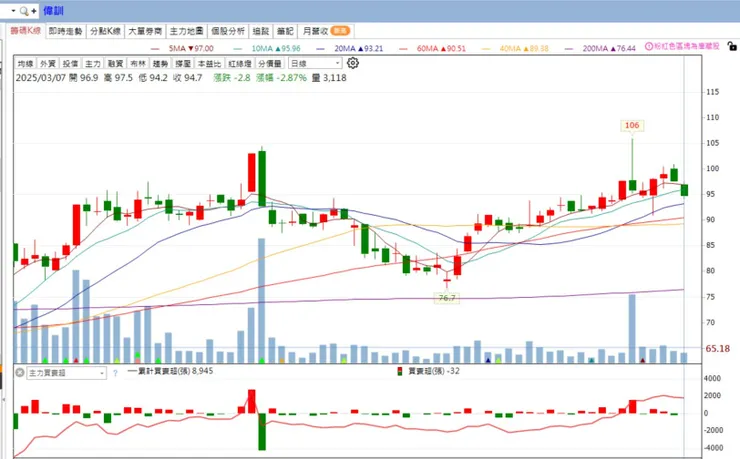The image size is (740, 459).
Task: Toggle the 本益比 overlay button
Action: (x=209, y=63)
